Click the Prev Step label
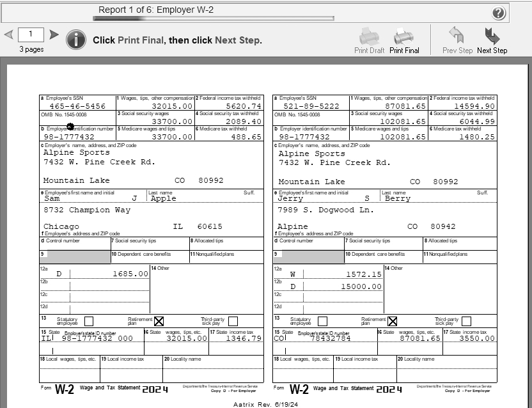The height and width of the screenshot is (408, 532). pyautogui.click(x=457, y=51)
